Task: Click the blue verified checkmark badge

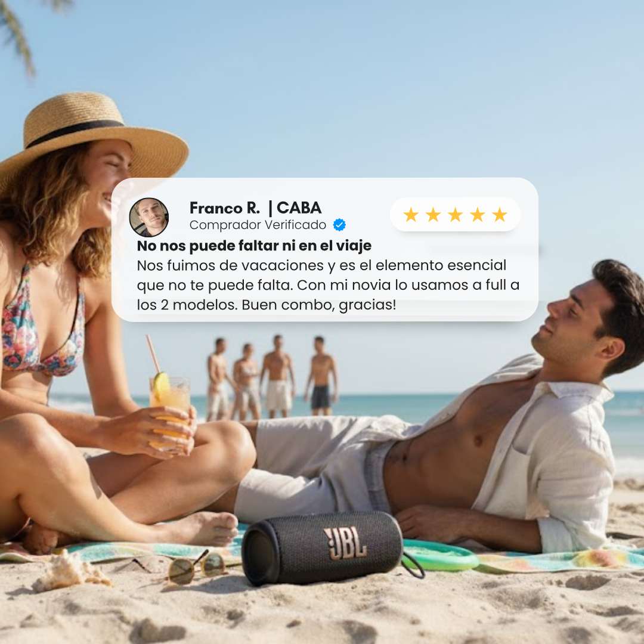Action: click(x=339, y=225)
